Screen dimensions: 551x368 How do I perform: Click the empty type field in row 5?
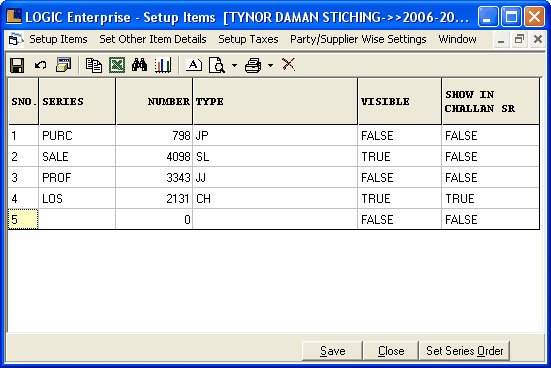tap(275, 220)
